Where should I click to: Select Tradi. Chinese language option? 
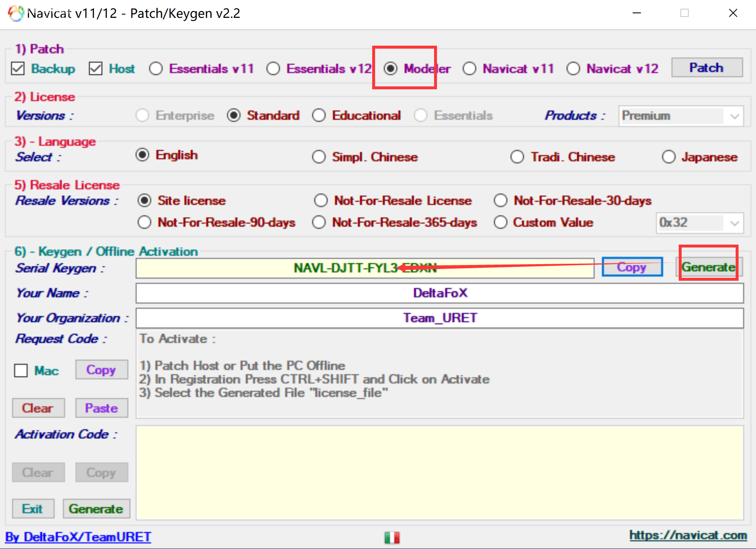pyautogui.click(x=517, y=157)
